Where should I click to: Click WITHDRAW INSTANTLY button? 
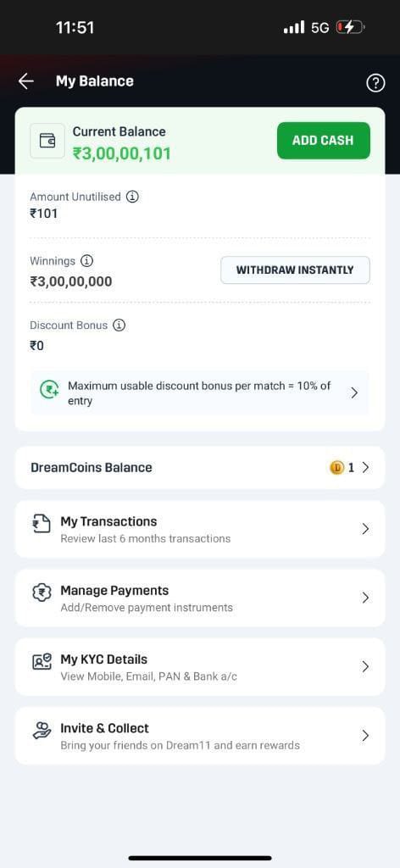pos(296,270)
